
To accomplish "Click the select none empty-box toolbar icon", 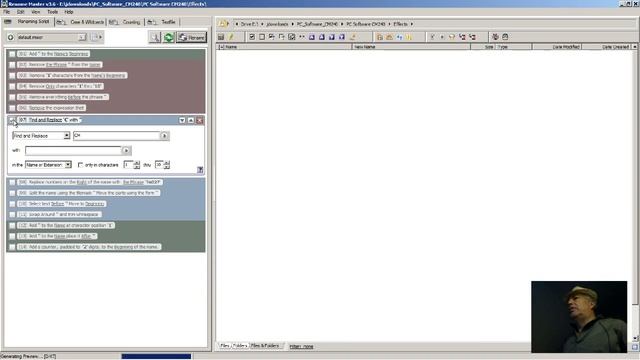I will point(262,37).
